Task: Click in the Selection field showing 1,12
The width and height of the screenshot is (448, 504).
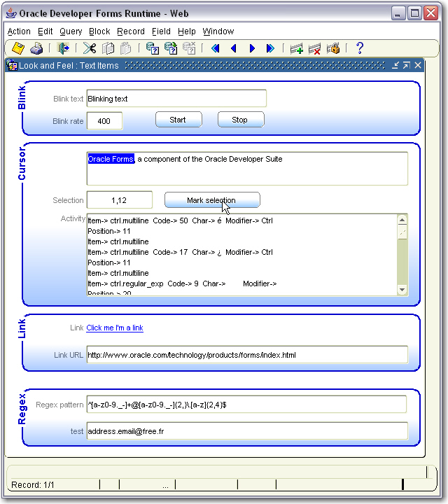Action: click(x=120, y=200)
